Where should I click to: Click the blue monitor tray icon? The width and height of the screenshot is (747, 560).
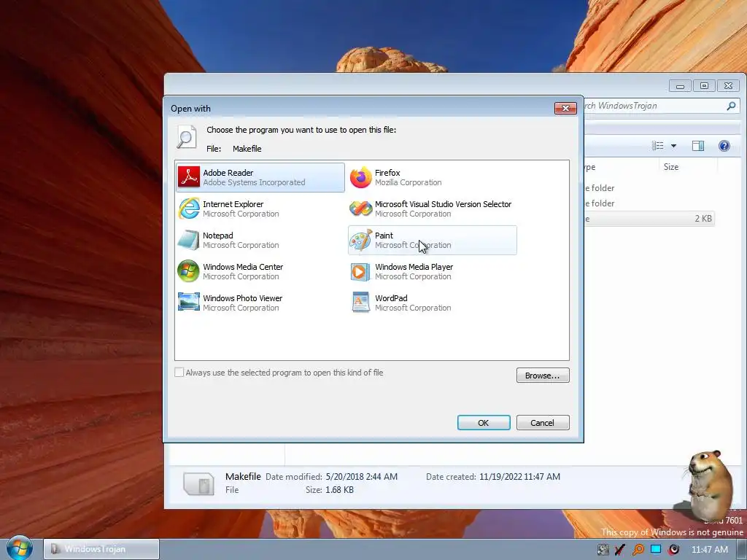pyautogui.click(x=656, y=549)
